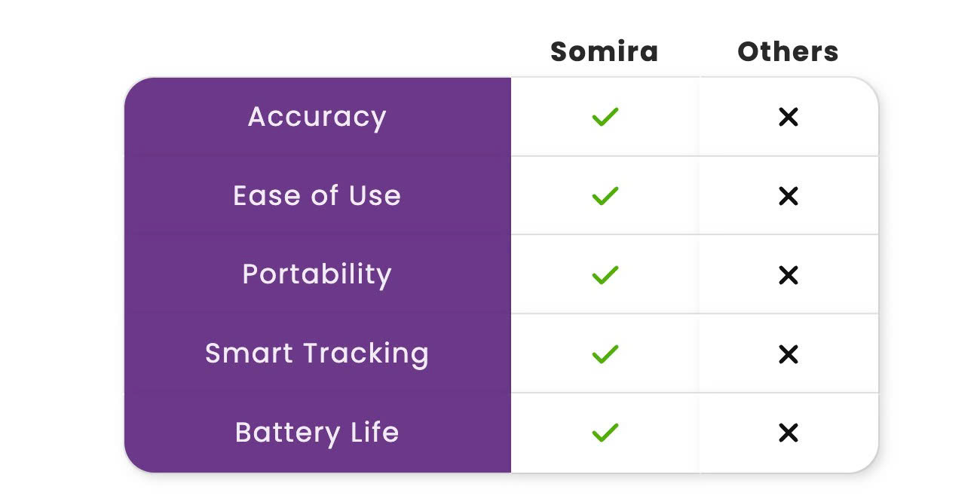This screenshot has width=980, height=499.
Task: Click the black X in the Accuracy row
Action: click(x=788, y=117)
